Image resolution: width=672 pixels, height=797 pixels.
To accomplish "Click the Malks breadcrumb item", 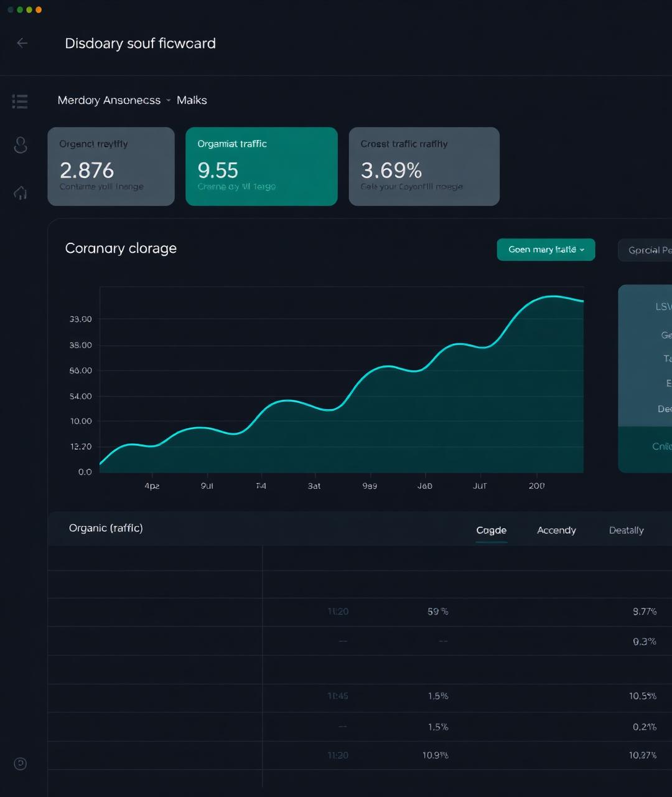I will tap(192, 100).
